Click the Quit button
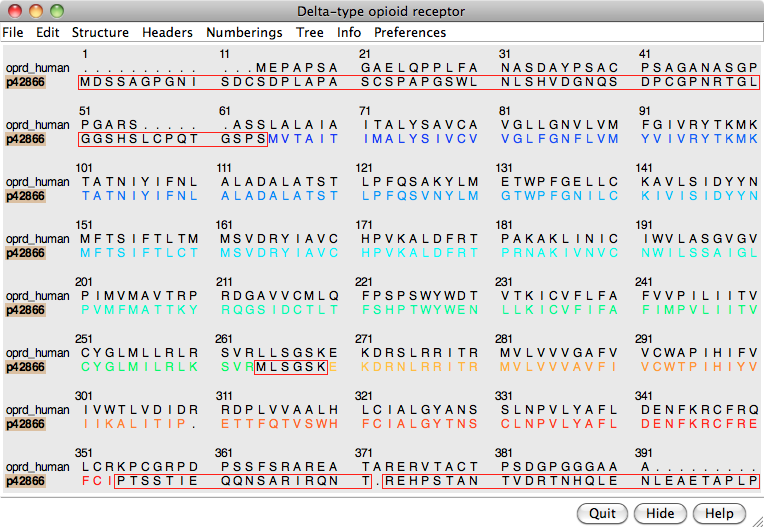This screenshot has width=764, height=528. point(602,513)
